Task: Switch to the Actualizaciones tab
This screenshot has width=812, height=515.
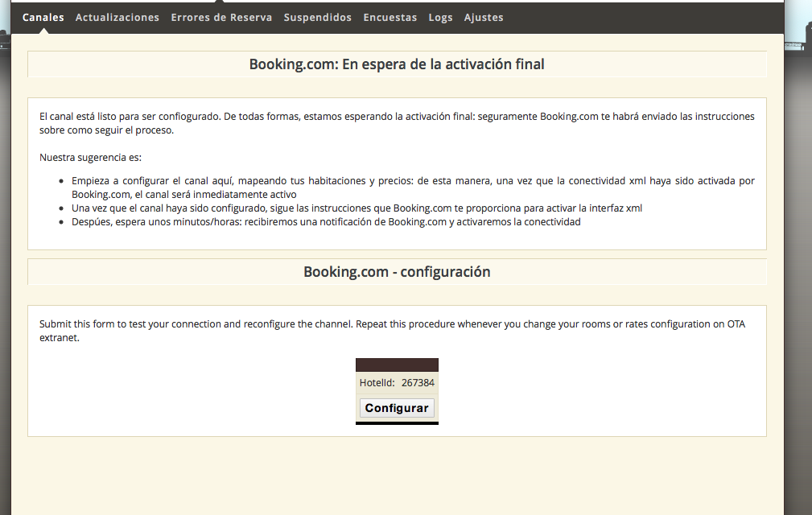Action: click(x=117, y=17)
